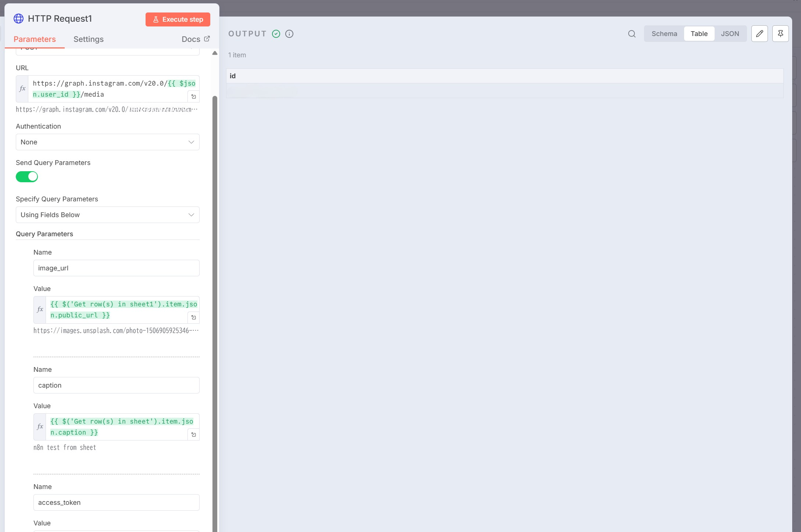Switch the output view to Schema

(x=664, y=34)
